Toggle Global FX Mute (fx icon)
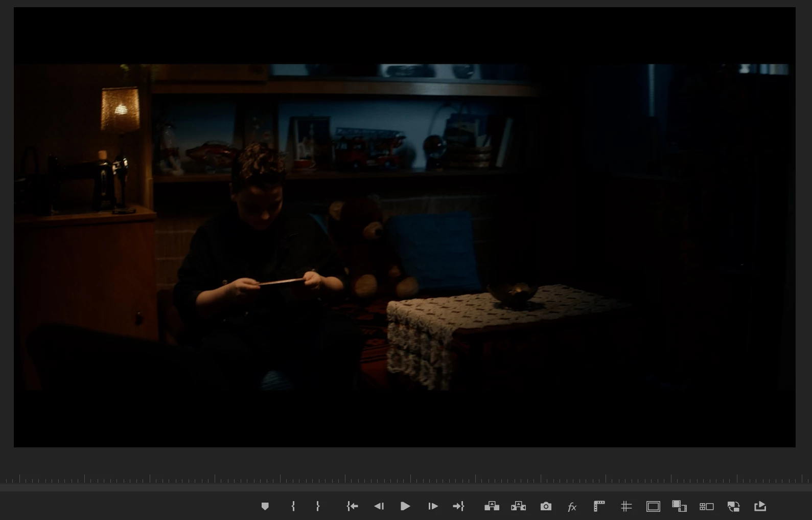 [572, 507]
